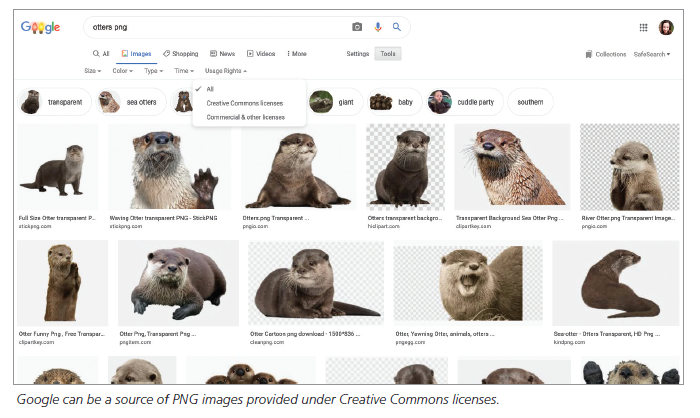Expand the Color filter dropdown
Screen dimensions: 700x418
click(x=122, y=71)
